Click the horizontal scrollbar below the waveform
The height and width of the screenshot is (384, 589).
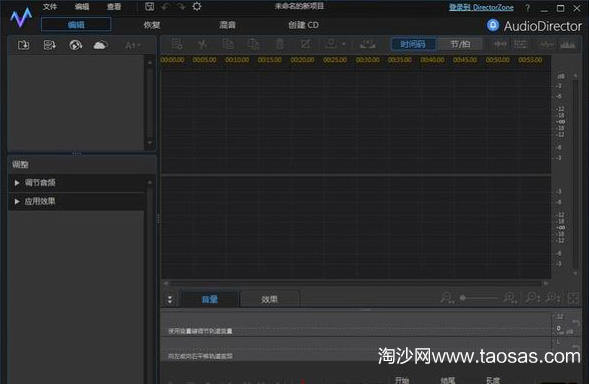pos(356,283)
